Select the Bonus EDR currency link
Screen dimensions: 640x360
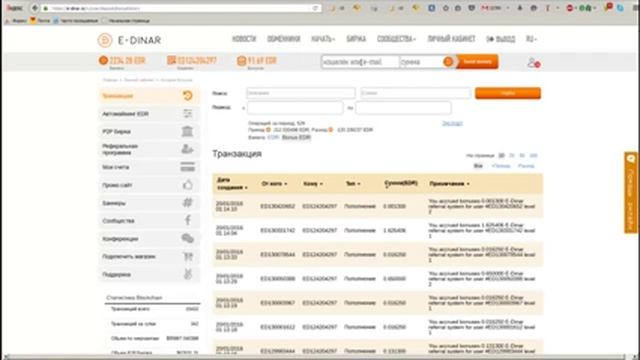(x=296, y=138)
